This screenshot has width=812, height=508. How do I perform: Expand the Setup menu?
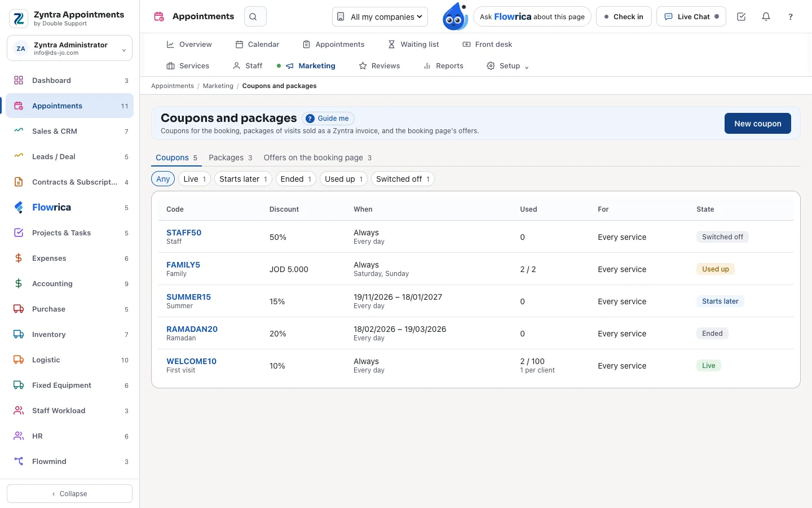point(507,66)
